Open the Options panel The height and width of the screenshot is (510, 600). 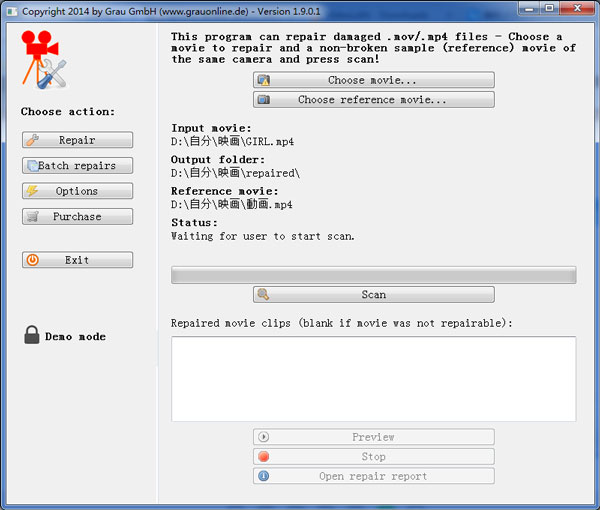tap(77, 191)
